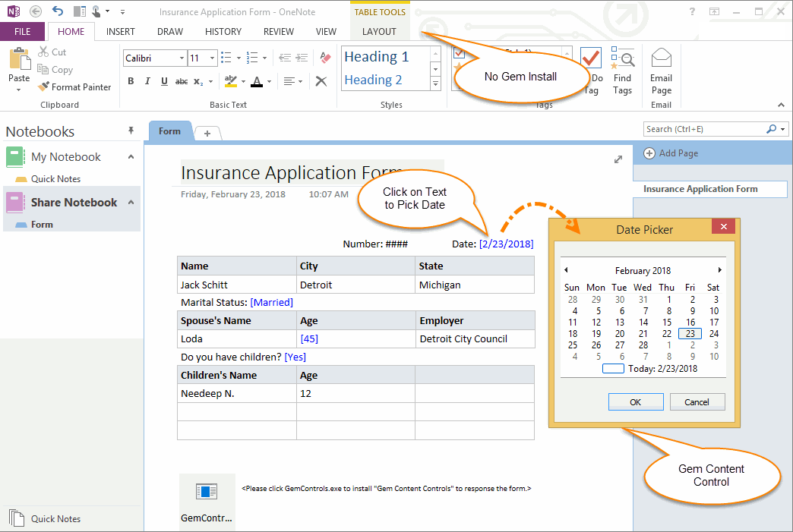Open the Table Tools LAYOUT tab
The width and height of the screenshot is (793, 532).
tap(379, 31)
